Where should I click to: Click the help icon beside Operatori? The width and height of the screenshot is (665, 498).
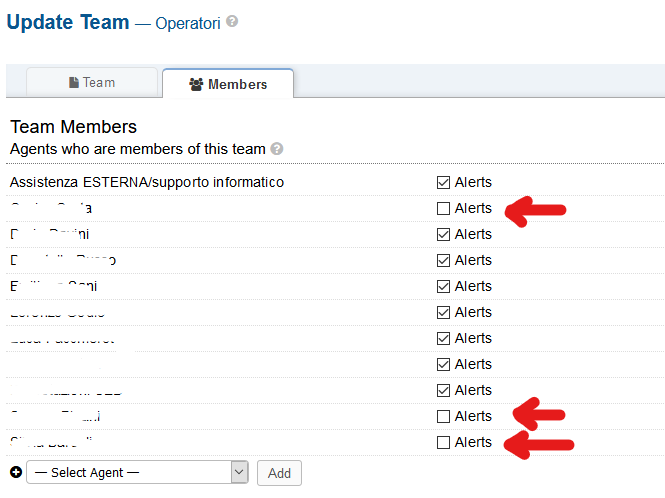pyautogui.click(x=232, y=21)
